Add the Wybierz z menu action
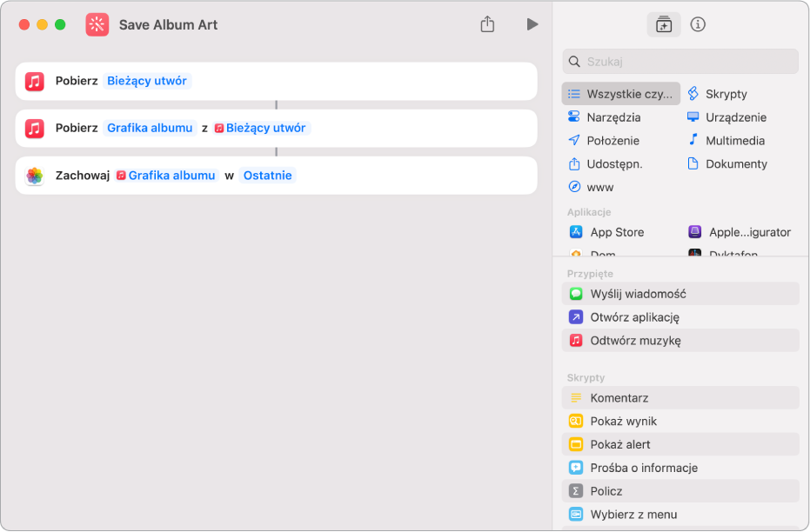Screen dimensions: 810x532 click(680, 515)
